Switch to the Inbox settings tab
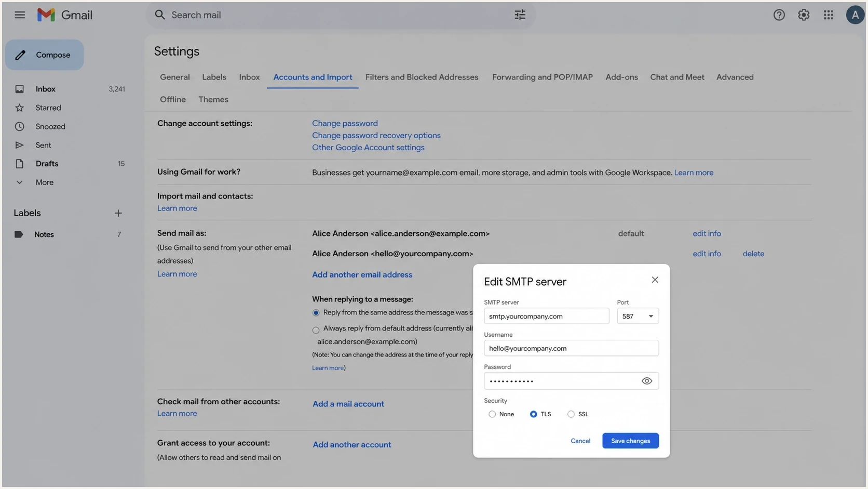This screenshot has width=868, height=489. click(249, 77)
